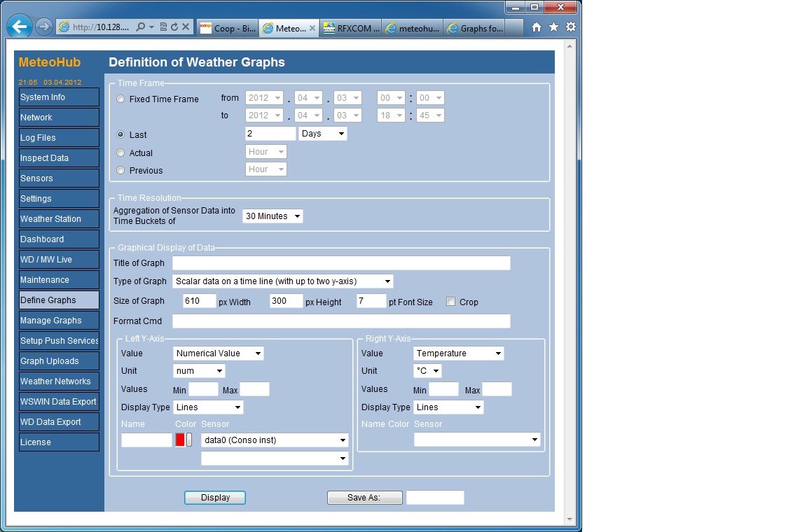
Task: Open the browser Tools gear icon
Action: (x=571, y=27)
